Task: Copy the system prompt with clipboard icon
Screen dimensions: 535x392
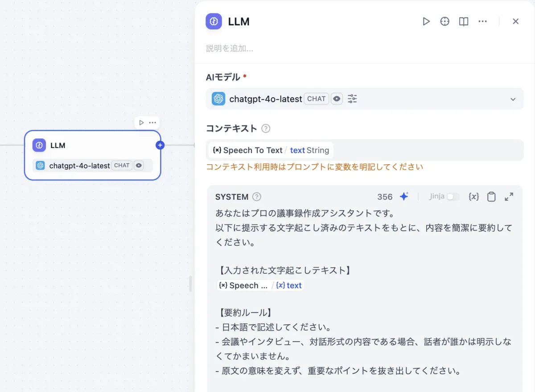Action: 491,197
